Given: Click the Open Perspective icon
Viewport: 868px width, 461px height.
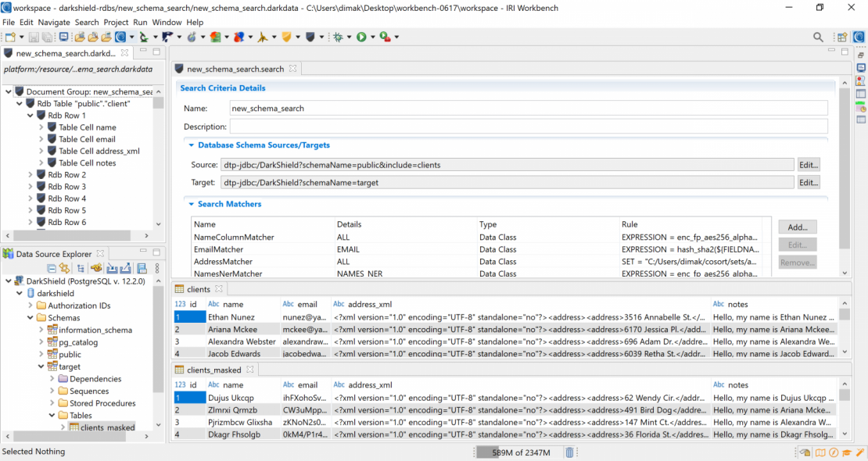Looking at the screenshot, I should [x=842, y=37].
